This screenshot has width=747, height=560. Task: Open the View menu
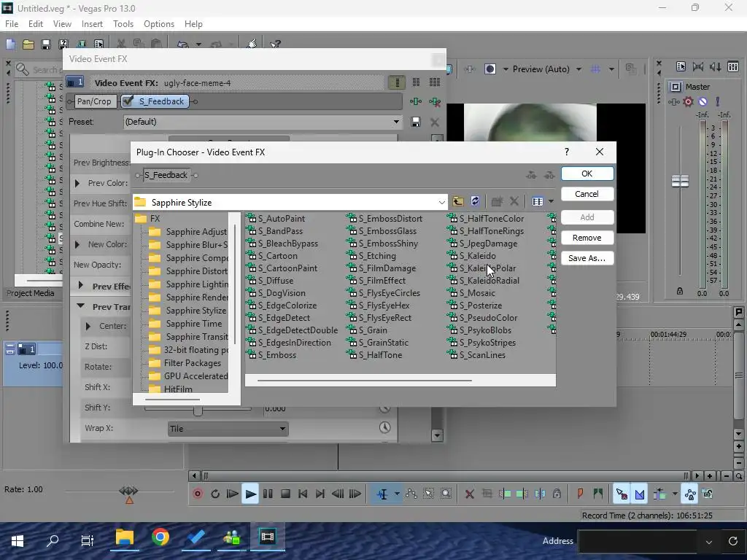point(62,24)
